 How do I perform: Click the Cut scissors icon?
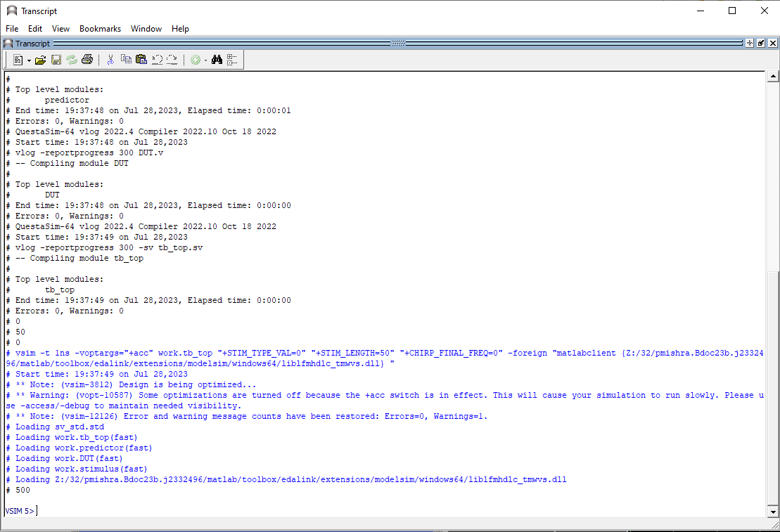point(110,60)
